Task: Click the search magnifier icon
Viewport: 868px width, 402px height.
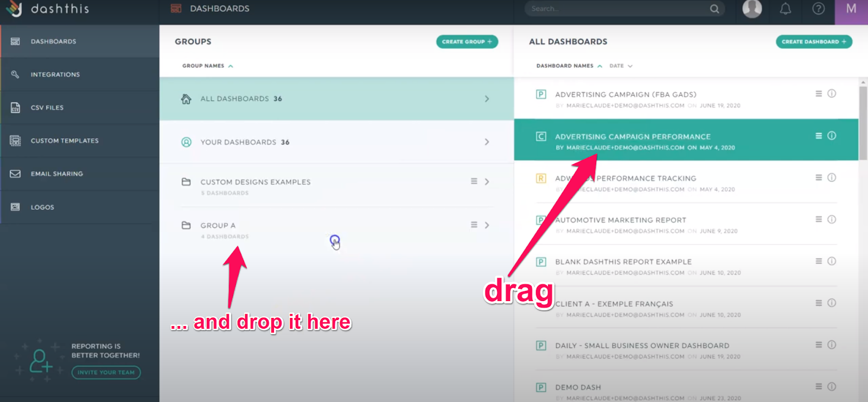Action: pos(714,9)
